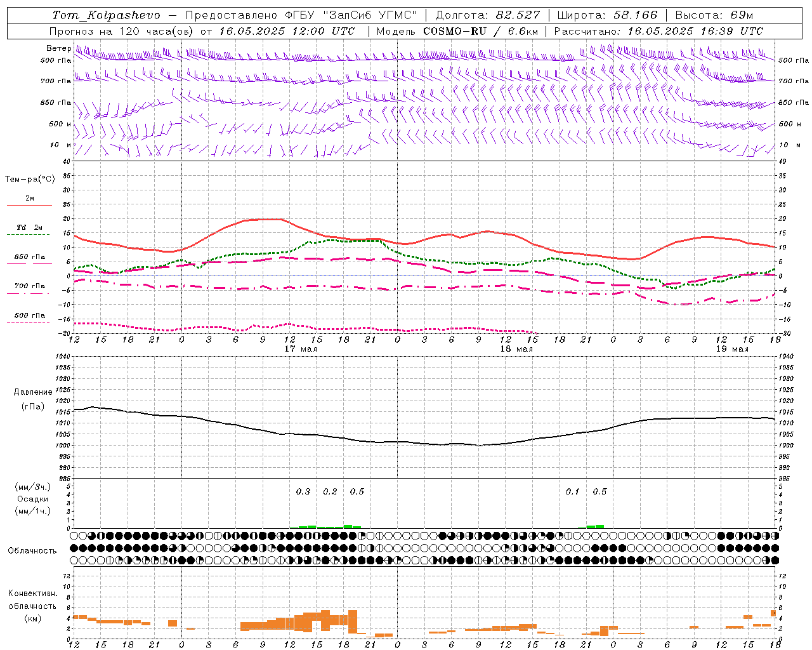The height and width of the screenshot is (650, 812).
Task: Click the 10 м wind level label on the left
Action: (x=60, y=145)
